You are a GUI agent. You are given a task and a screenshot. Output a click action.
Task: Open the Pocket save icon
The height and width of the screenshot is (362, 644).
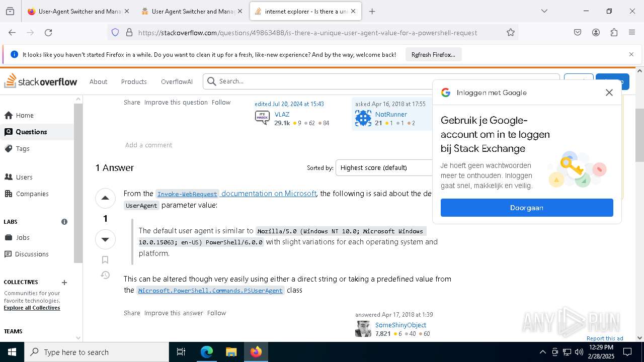pyautogui.click(x=578, y=32)
